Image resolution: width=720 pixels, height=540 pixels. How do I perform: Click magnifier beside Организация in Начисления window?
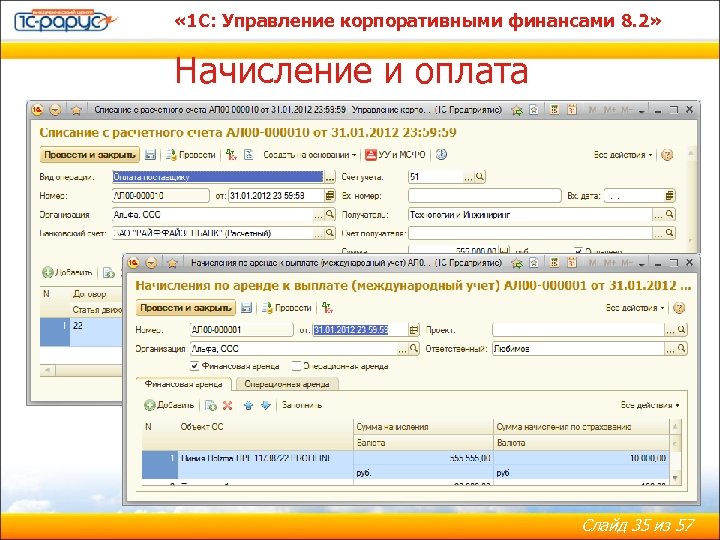[x=414, y=349]
